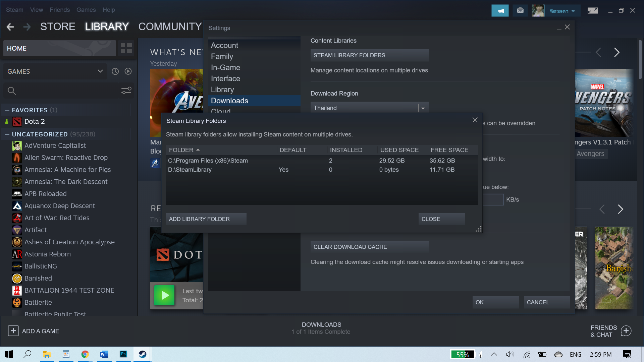
Task: Go to the Store tab
Action: pyautogui.click(x=58, y=26)
